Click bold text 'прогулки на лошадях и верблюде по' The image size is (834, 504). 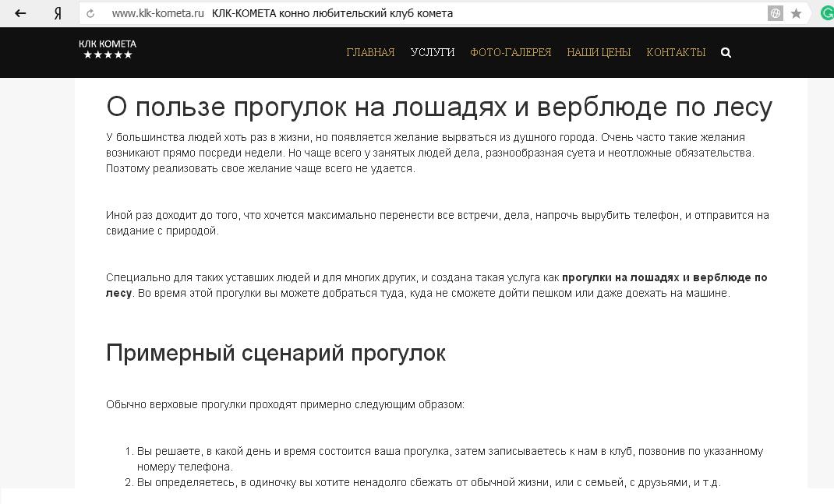click(x=664, y=277)
